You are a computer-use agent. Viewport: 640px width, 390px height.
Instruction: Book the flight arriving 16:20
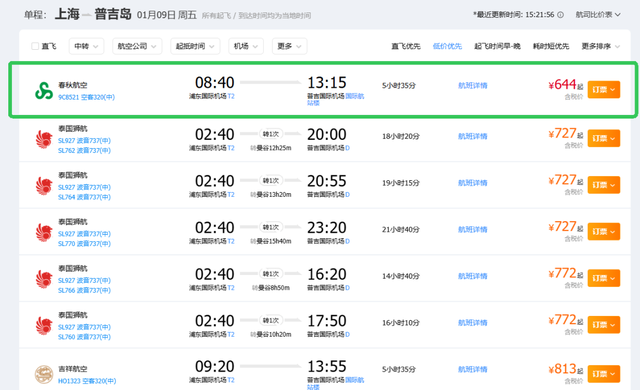coord(604,278)
